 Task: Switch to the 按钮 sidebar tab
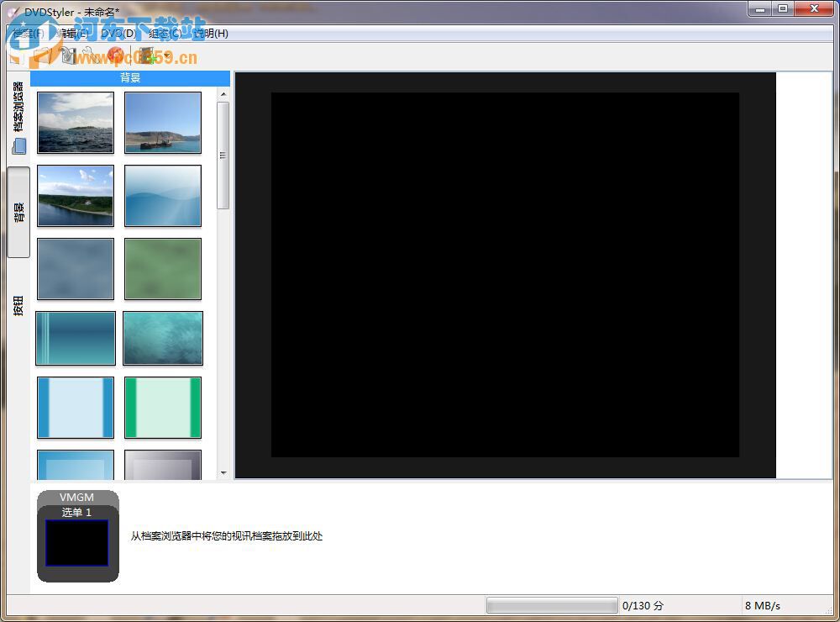18,304
